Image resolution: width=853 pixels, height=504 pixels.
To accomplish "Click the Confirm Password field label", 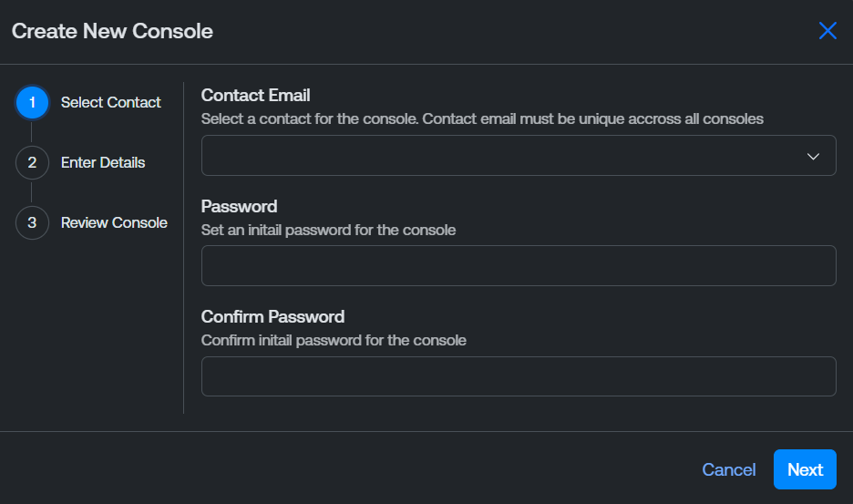I will pyautogui.click(x=272, y=317).
